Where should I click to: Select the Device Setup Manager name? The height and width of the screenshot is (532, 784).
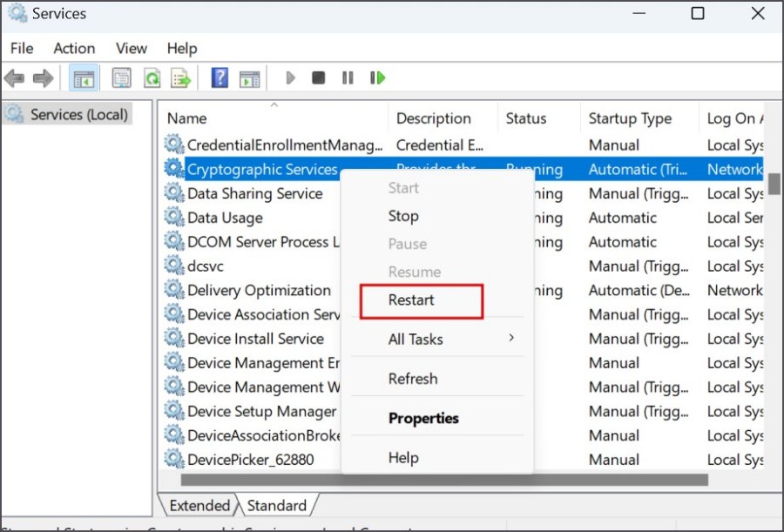point(262,412)
